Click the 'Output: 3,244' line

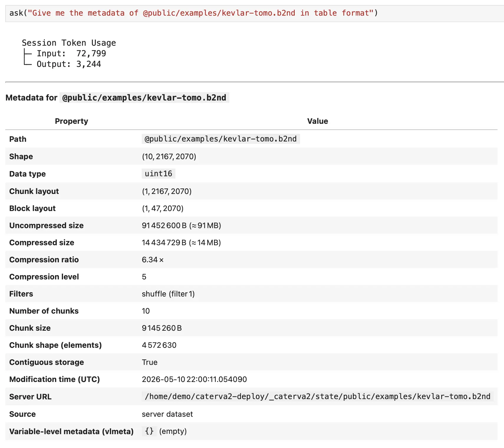click(x=69, y=64)
